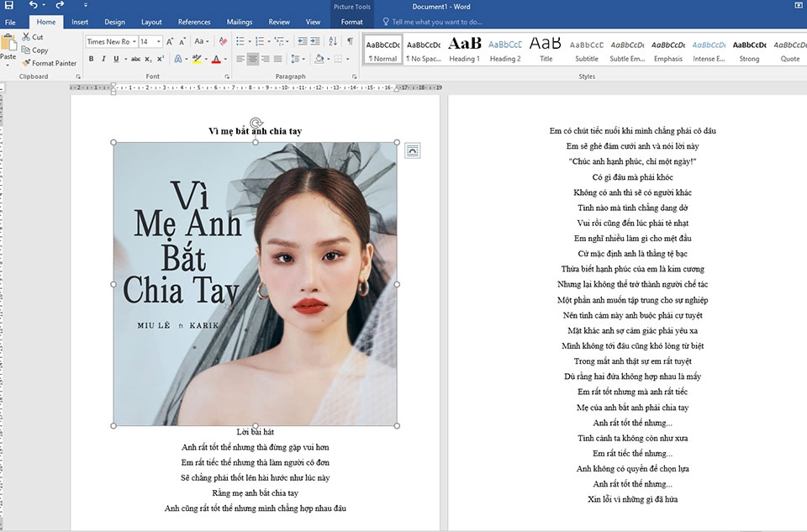
Task: Switch to the Mailings tab
Action: 240,22
